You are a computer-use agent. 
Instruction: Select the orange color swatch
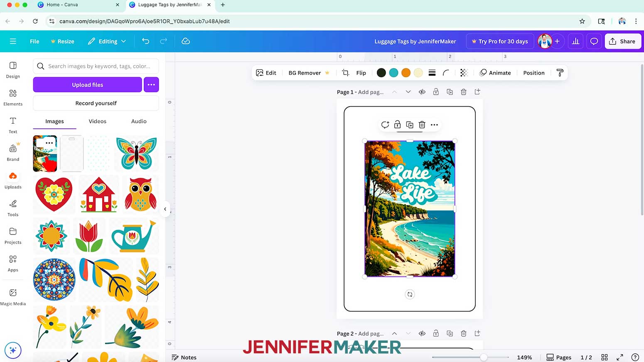[406, 73]
